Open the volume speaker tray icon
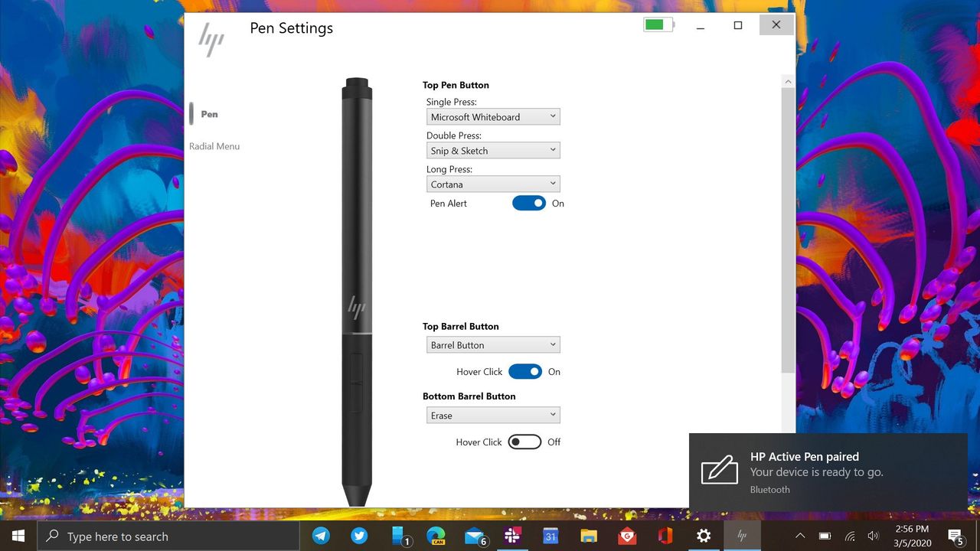The height and width of the screenshot is (551, 980). click(874, 536)
